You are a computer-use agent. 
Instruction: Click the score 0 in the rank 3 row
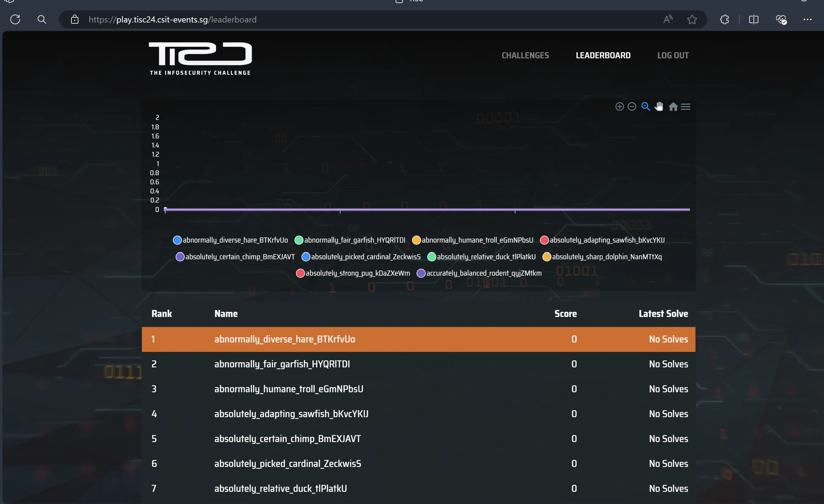pos(574,389)
